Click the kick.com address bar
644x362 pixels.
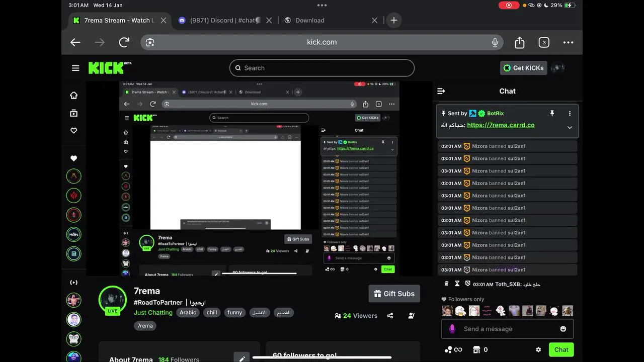coord(322,42)
